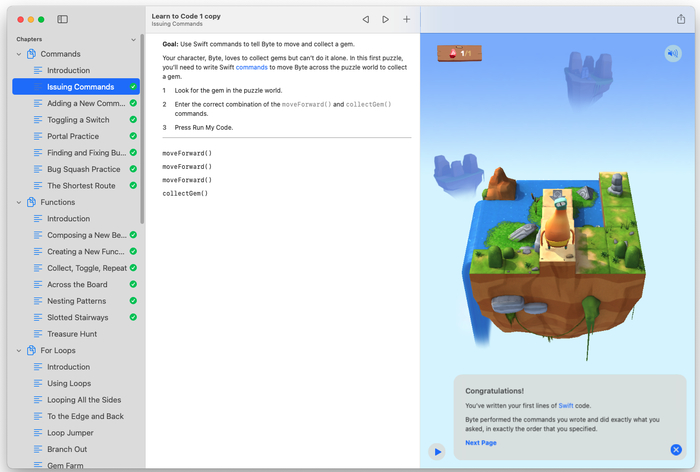Open the blue commands glossary link
Viewport: 700px width, 472px height.
(251, 67)
